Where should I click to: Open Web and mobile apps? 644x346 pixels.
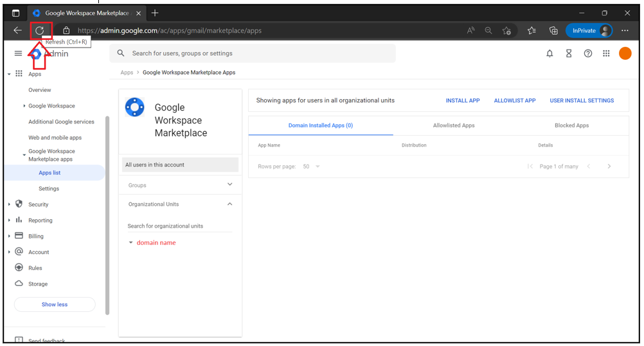click(55, 138)
